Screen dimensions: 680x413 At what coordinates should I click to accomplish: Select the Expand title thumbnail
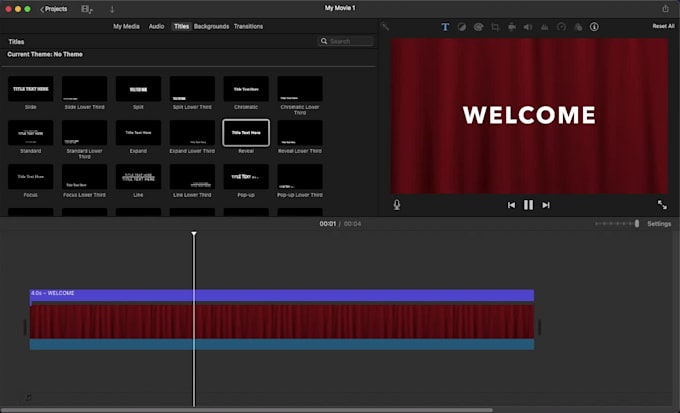[x=138, y=133]
